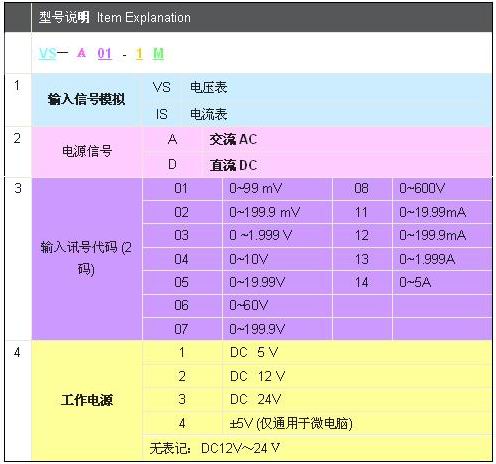
Task: Click the 0~199.9V range cell
Action: tap(277, 329)
